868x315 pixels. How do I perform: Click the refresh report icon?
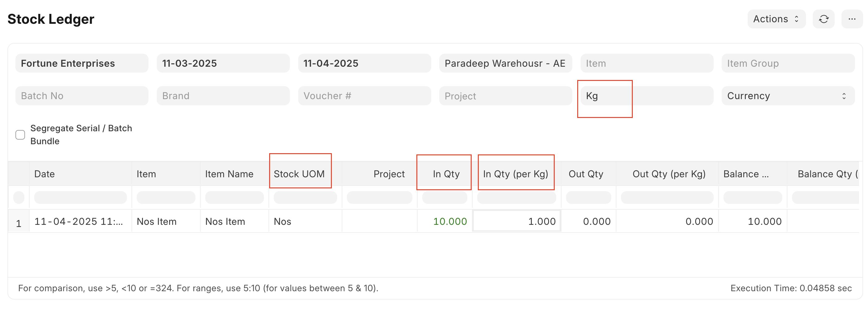(x=823, y=19)
